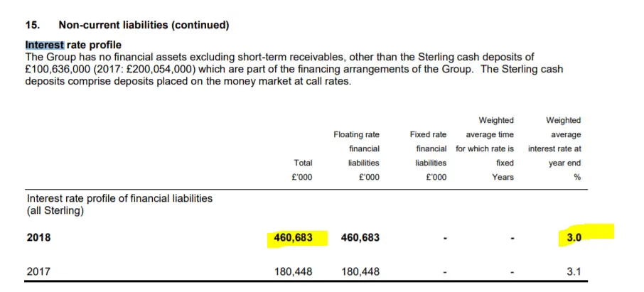The image size is (644, 292).
Task: Click the bold '2018' row label
Action: click(38, 237)
